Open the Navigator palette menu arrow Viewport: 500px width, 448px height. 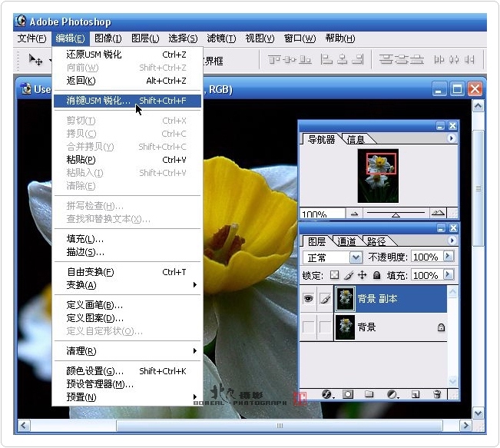[x=451, y=138]
